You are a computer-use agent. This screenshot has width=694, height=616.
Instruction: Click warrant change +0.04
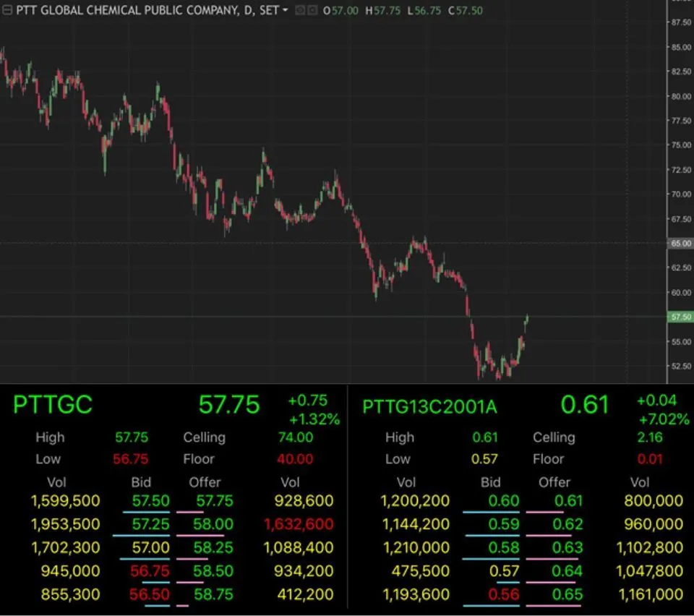[657, 401]
